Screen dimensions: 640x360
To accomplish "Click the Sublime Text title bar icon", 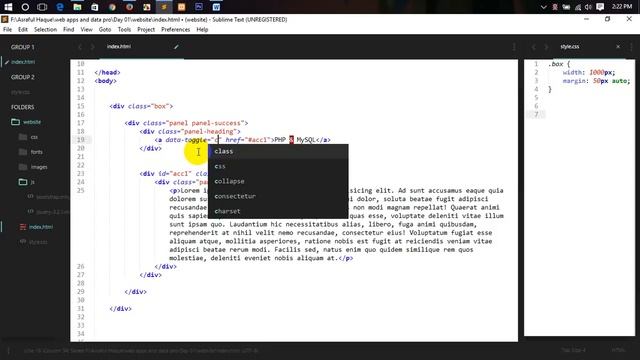I will coord(5,19).
